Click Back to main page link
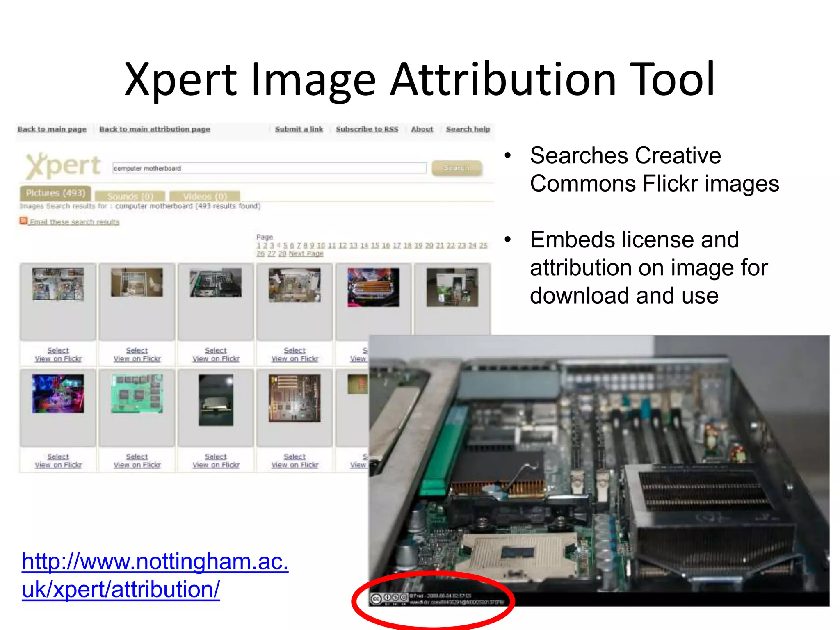Viewport: 840px width, 630px height. point(52,129)
